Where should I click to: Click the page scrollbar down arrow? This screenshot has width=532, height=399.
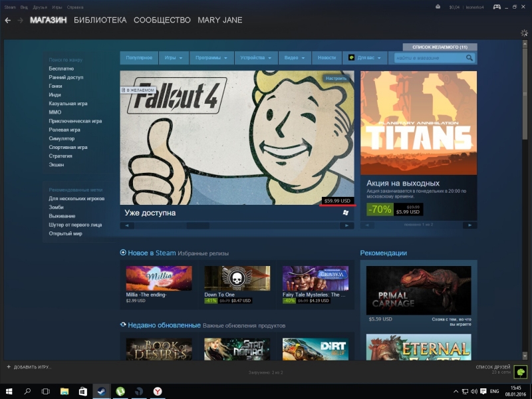click(524, 355)
